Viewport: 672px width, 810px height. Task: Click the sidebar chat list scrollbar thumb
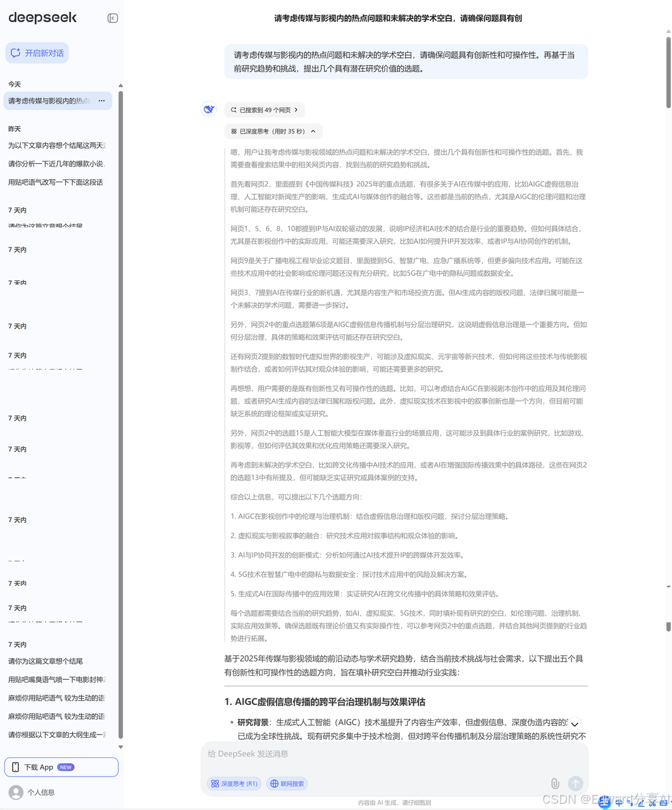pyautogui.click(x=120, y=414)
